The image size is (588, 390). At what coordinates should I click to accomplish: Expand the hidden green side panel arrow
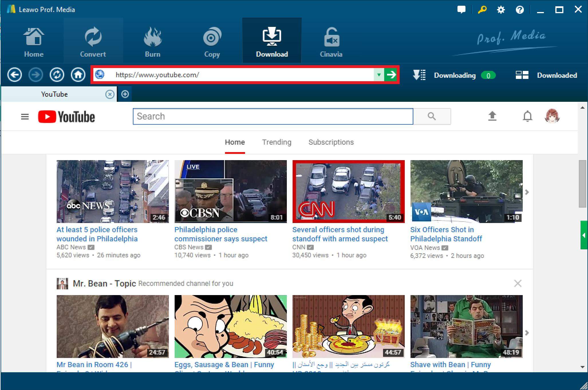pos(584,234)
